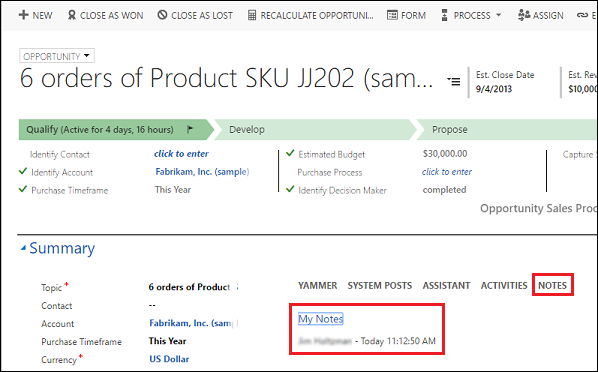Select the Develop stage
Screen dimensions: 598x372
[x=315, y=129]
